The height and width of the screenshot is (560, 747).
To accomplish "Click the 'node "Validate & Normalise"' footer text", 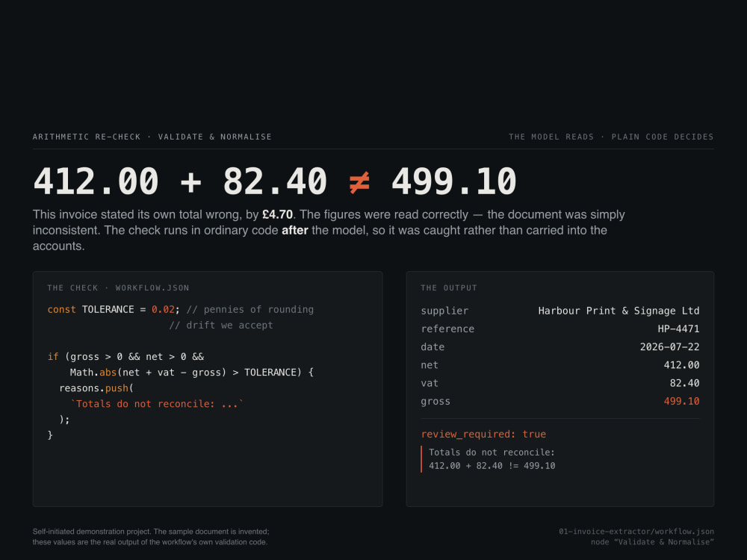I will coord(652,542).
